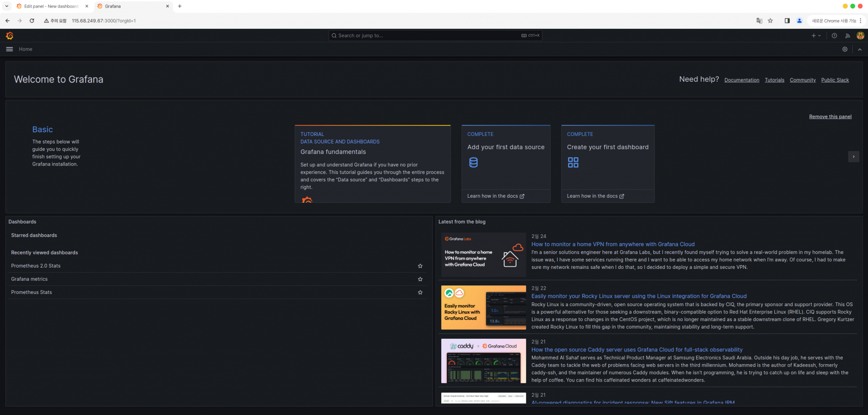This screenshot has height=415, width=868.
Task: Click the data source icon on the Complete card
Action: [473, 162]
